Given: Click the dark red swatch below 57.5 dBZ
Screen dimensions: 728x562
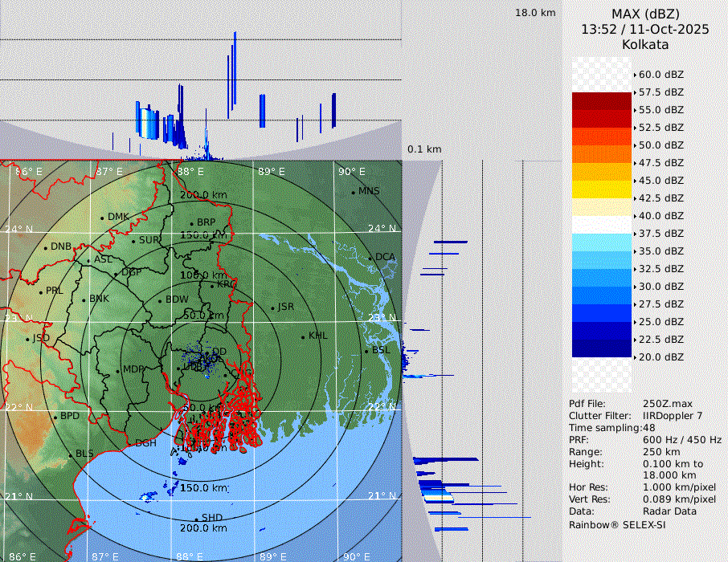Looking at the screenshot, I should pyautogui.click(x=602, y=101).
